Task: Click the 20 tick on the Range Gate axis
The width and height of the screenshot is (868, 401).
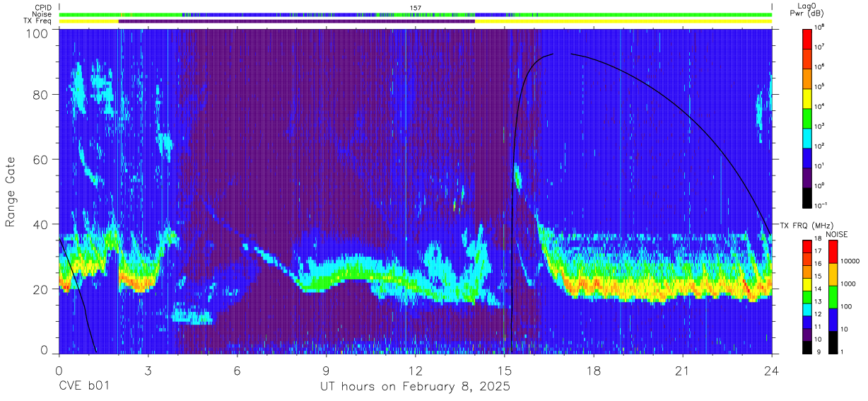Action: pyautogui.click(x=42, y=289)
